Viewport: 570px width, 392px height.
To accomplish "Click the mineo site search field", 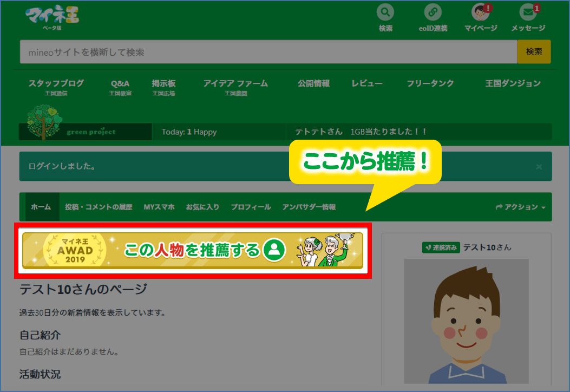I will (x=268, y=52).
